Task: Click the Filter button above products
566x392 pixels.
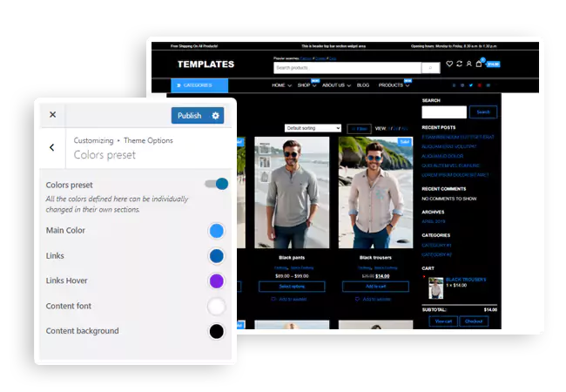Action: pos(359,129)
